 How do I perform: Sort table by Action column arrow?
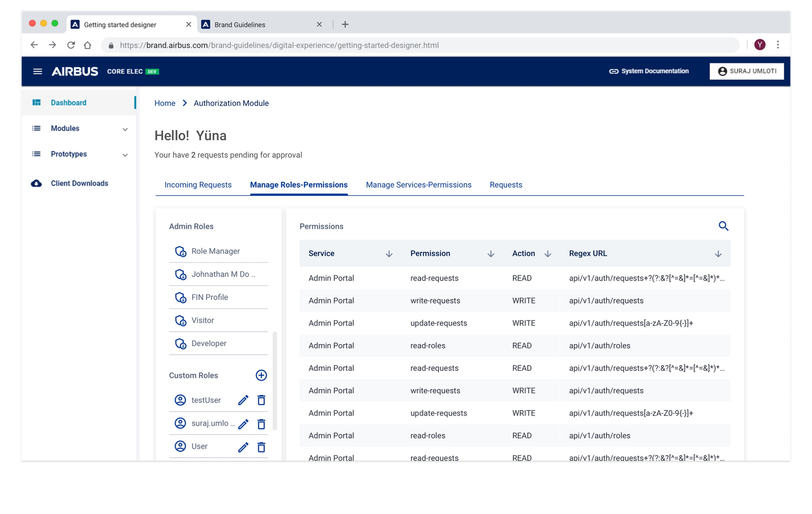(x=548, y=254)
